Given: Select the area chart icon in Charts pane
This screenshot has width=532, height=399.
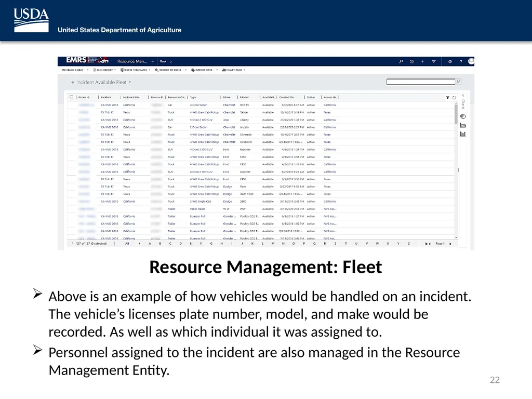Looking at the screenshot, I should (x=463, y=125).
